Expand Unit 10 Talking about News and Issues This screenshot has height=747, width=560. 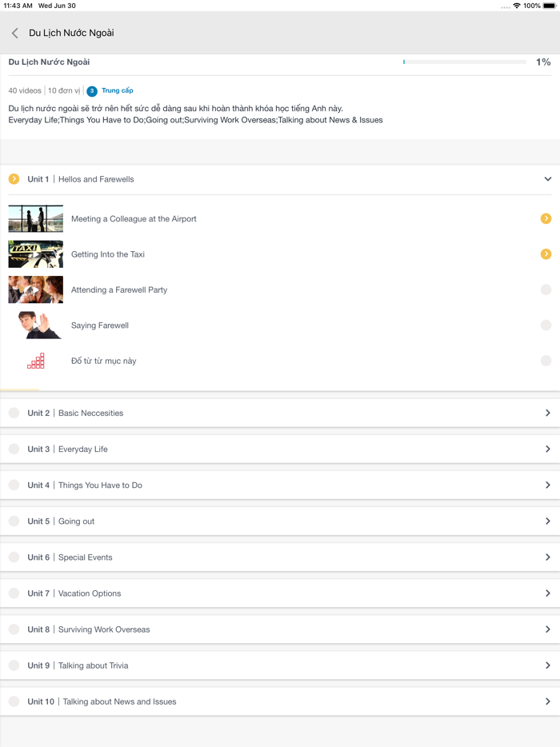click(548, 701)
